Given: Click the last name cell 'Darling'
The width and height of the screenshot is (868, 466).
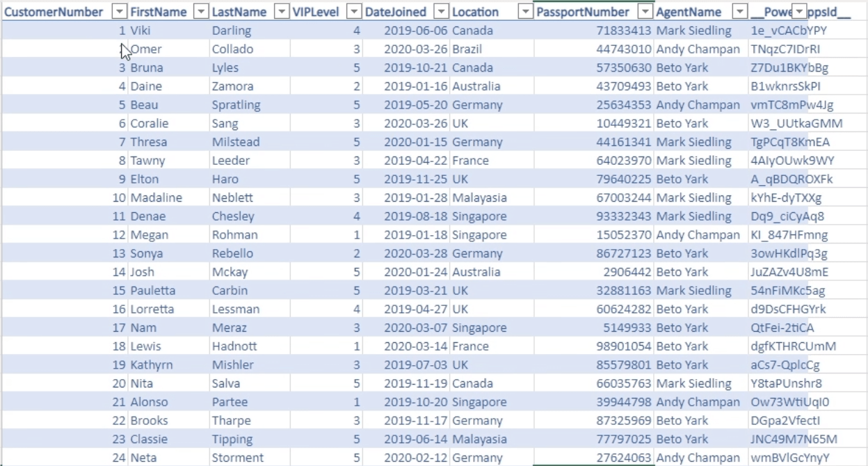Looking at the screenshot, I should click(250, 31).
